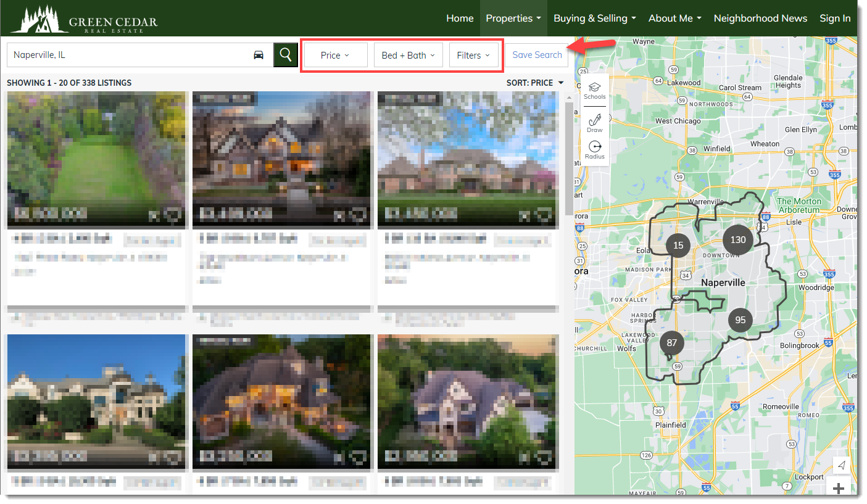Open the Filters panel
This screenshot has width=867, height=504.
(473, 54)
